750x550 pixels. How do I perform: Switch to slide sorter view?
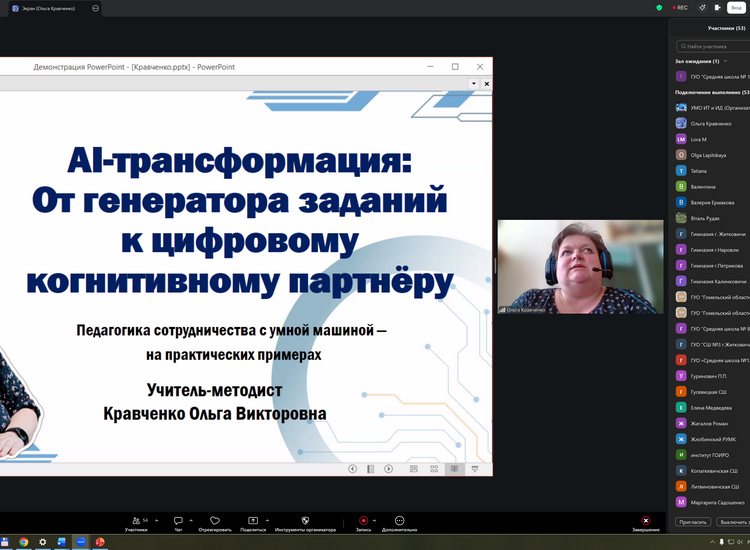(x=434, y=468)
